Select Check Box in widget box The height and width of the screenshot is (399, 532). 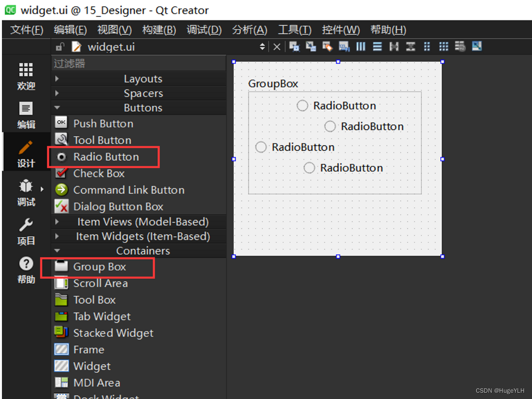(138, 173)
